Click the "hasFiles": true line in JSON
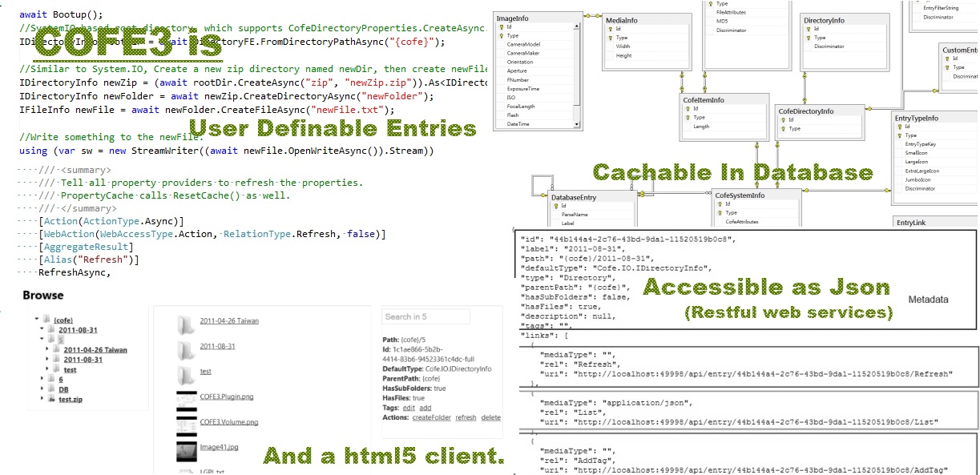The width and height of the screenshot is (980, 475). [560, 306]
